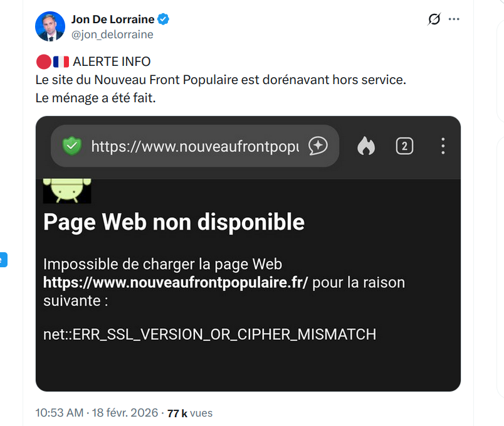Open the tab switcher showing 2 tabs
The width and height of the screenshot is (504, 426).
pyautogui.click(x=404, y=146)
